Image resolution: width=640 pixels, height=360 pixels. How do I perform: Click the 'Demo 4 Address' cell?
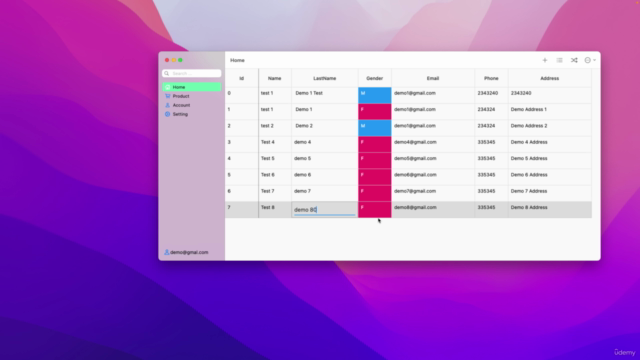click(x=550, y=144)
